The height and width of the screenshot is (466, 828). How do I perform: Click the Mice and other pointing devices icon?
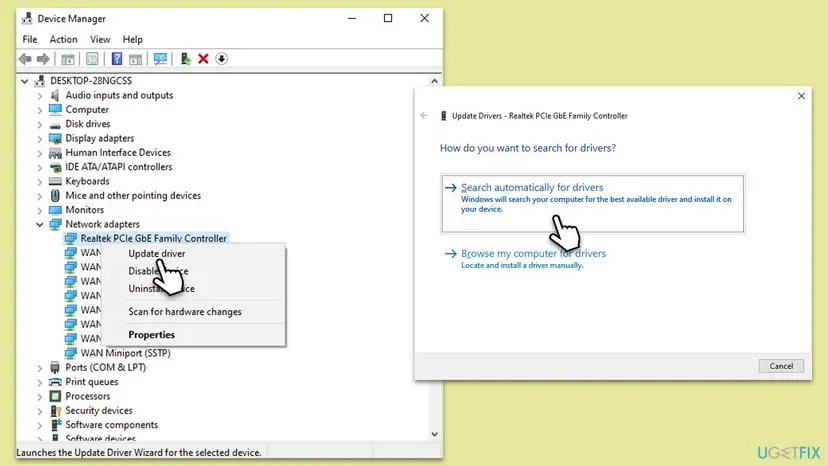[x=55, y=195]
